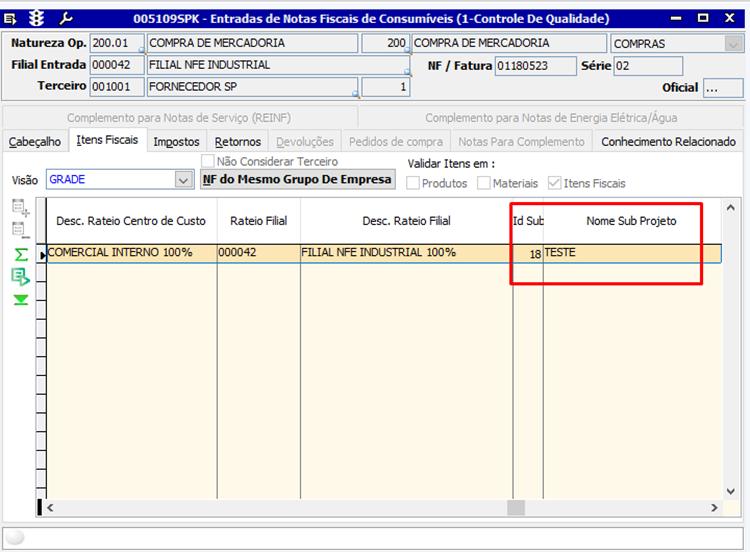Open the Conhecimento Relacionado tab
750x552 pixels.
(x=668, y=142)
